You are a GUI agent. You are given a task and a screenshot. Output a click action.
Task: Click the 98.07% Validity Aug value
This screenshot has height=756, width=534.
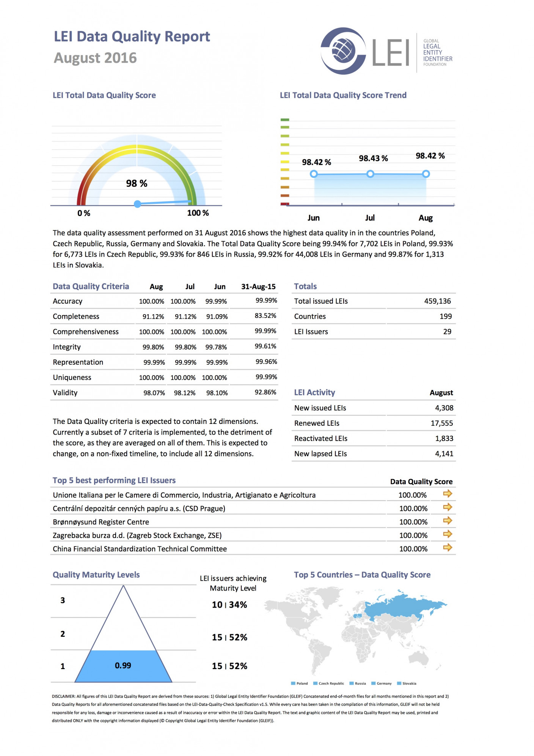click(154, 393)
